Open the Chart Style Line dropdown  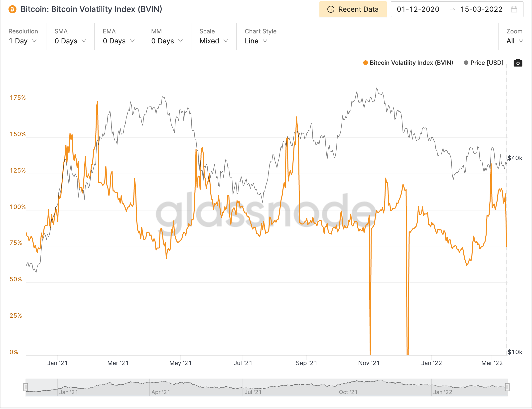pyautogui.click(x=261, y=37)
